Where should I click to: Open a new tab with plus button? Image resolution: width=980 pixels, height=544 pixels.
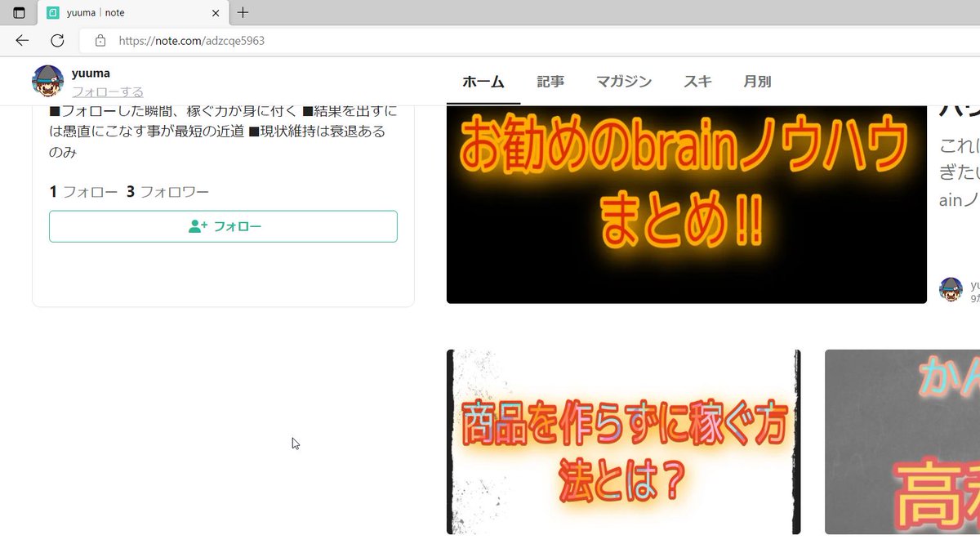(x=243, y=12)
